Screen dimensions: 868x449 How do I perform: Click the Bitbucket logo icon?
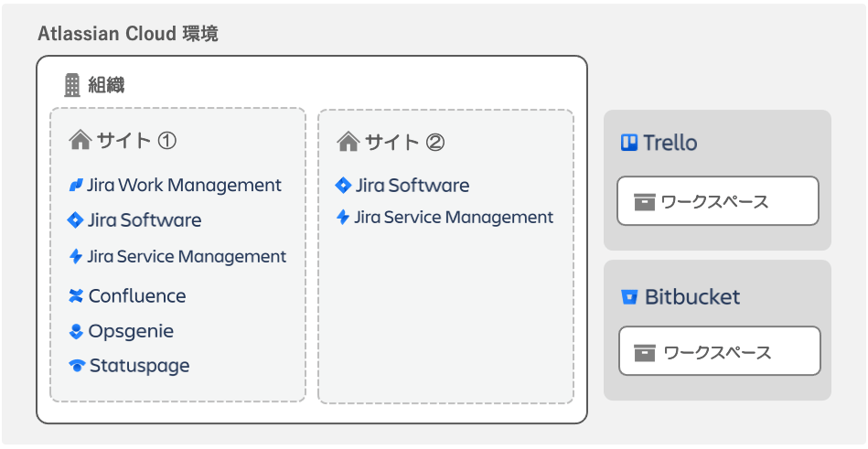[630, 297]
